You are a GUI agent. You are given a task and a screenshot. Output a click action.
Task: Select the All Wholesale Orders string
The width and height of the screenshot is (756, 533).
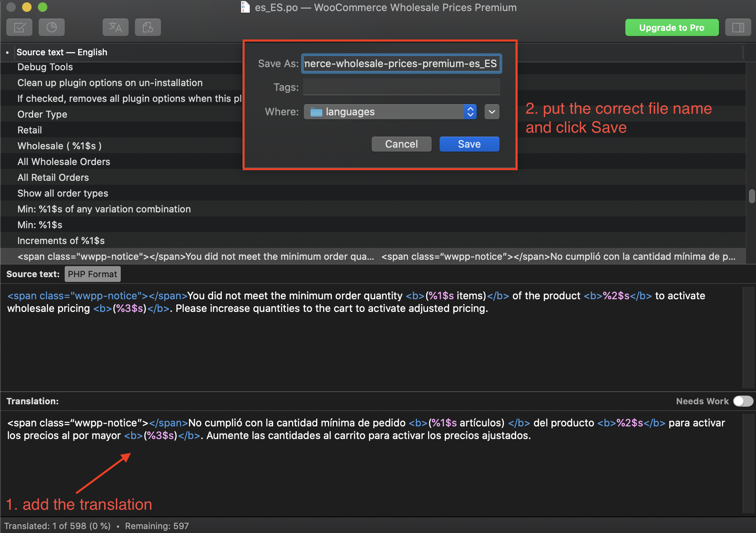coord(64,161)
